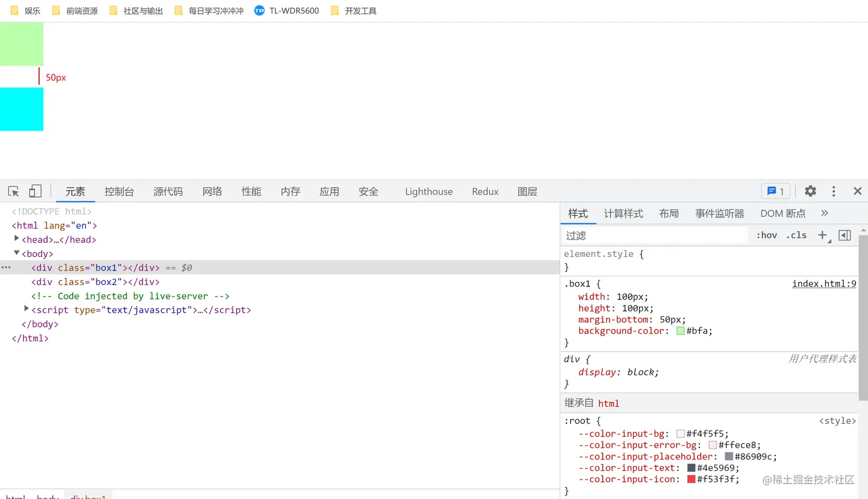The width and height of the screenshot is (868, 499).
Task: Open the 内存 tab
Action: tap(290, 192)
